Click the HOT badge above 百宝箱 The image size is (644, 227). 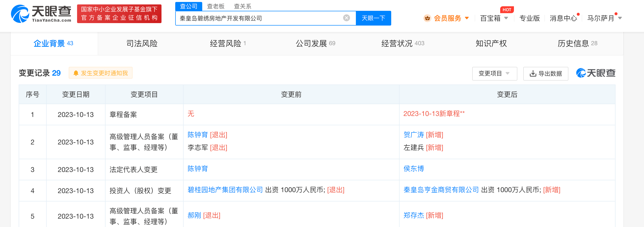pyautogui.click(x=507, y=10)
